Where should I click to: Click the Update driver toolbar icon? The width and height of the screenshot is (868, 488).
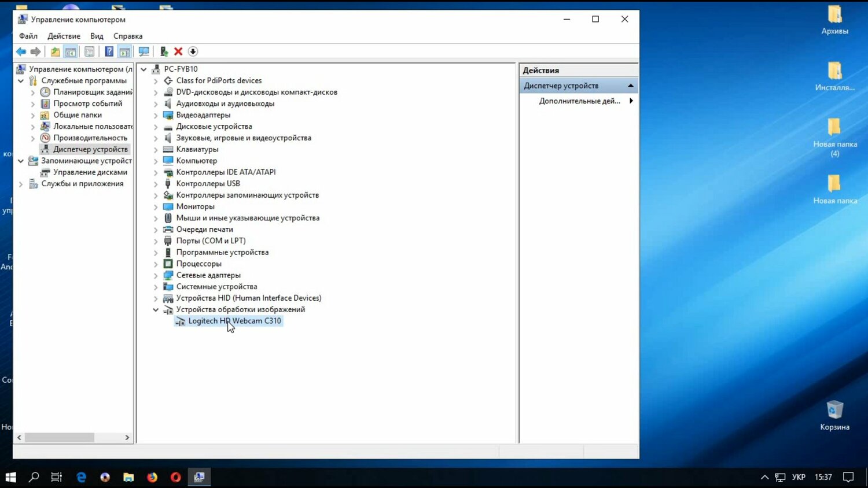[x=164, y=51]
